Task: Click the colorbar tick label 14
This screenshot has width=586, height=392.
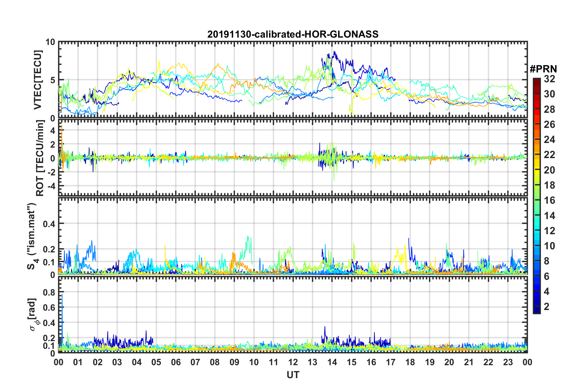Action: tap(549, 216)
